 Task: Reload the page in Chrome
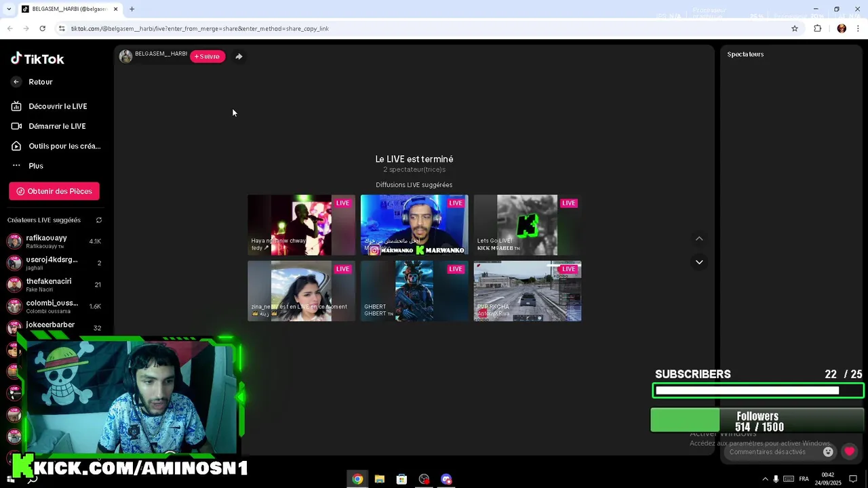(43, 28)
